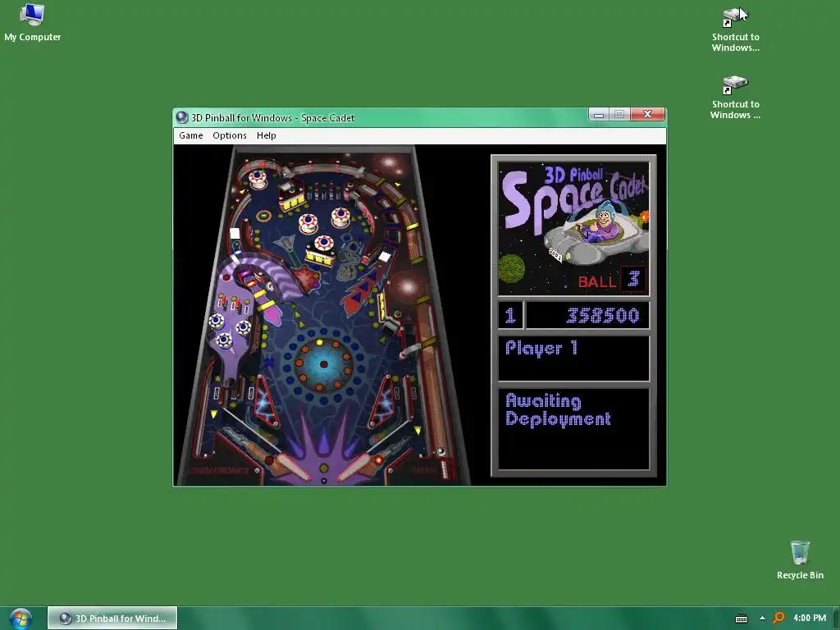Image resolution: width=840 pixels, height=630 pixels.
Task: Select the lower Shortcut to Windows icon
Action: pyautogui.click(x=735, y=97)
